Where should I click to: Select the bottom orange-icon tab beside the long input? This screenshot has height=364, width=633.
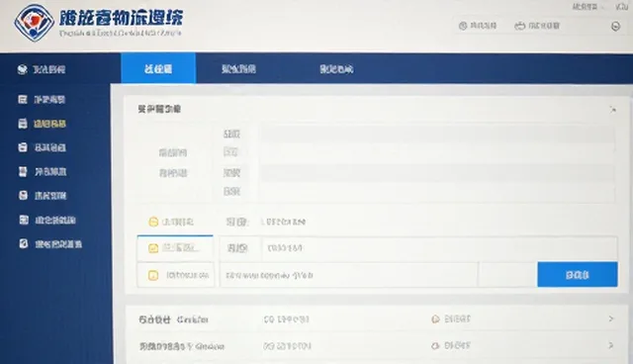(176, 275)
